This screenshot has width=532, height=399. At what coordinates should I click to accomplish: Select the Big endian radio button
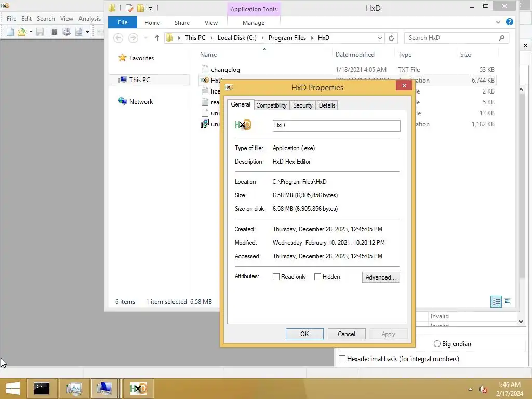tap(437, 344)
